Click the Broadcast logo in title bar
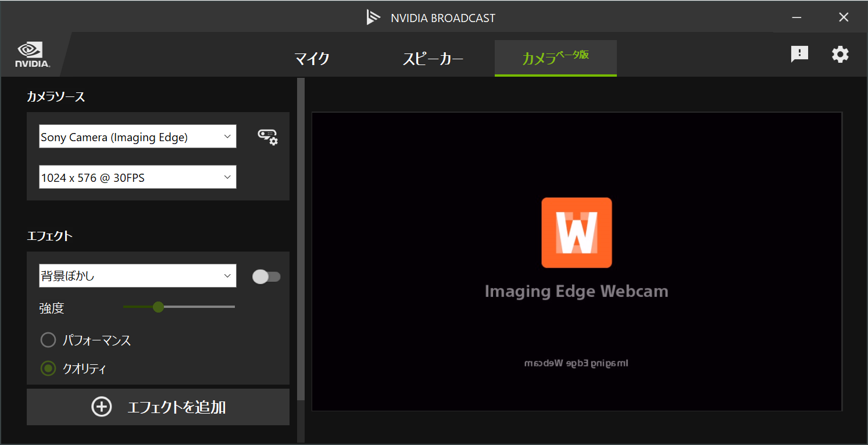 (x=373, y=17)
